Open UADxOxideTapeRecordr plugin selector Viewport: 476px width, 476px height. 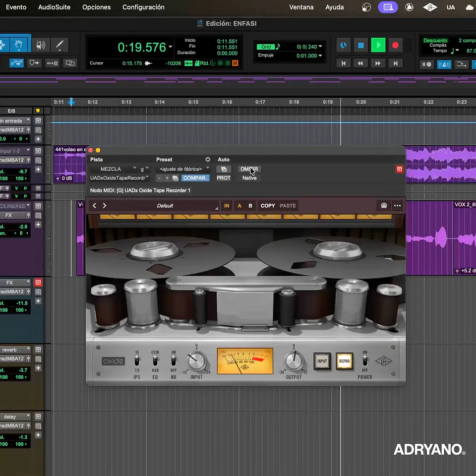click(119, 178)
